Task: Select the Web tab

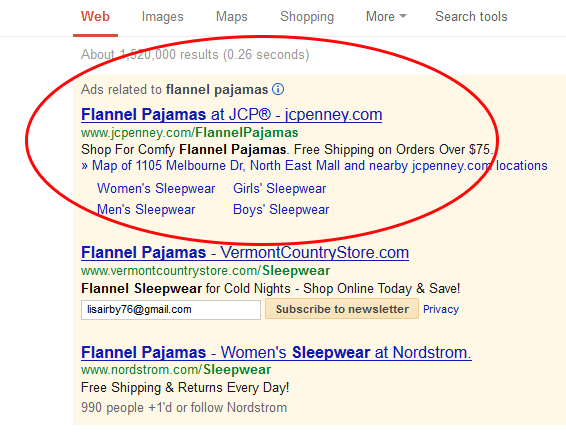Action: pyautogui.click(x=95, y=17)
